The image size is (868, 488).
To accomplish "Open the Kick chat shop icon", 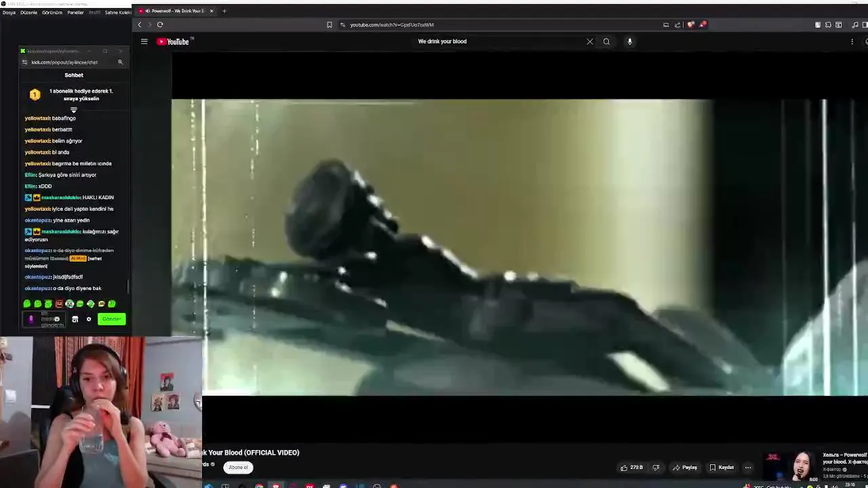I will [75, 319].
